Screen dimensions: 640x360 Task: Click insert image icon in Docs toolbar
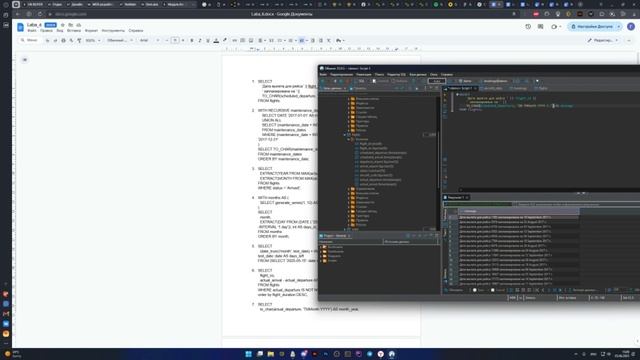pyautogui.click(x=251, y=40)
